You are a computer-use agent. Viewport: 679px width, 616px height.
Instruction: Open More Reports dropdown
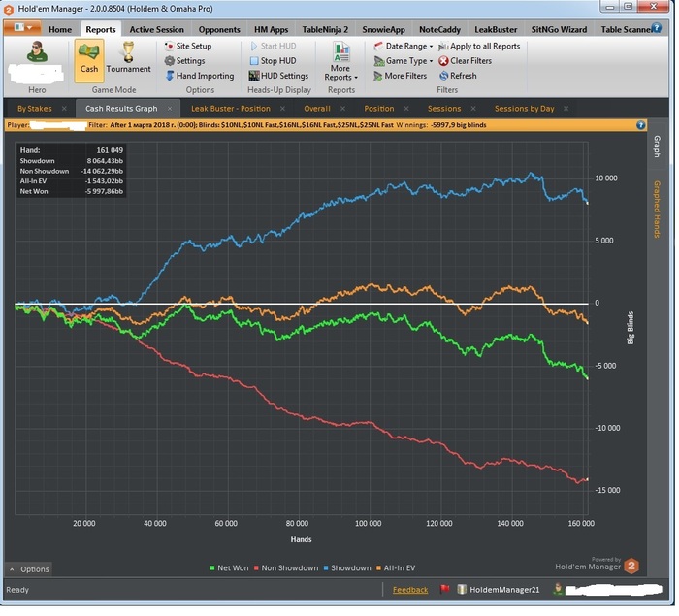[x=340, y=61]
